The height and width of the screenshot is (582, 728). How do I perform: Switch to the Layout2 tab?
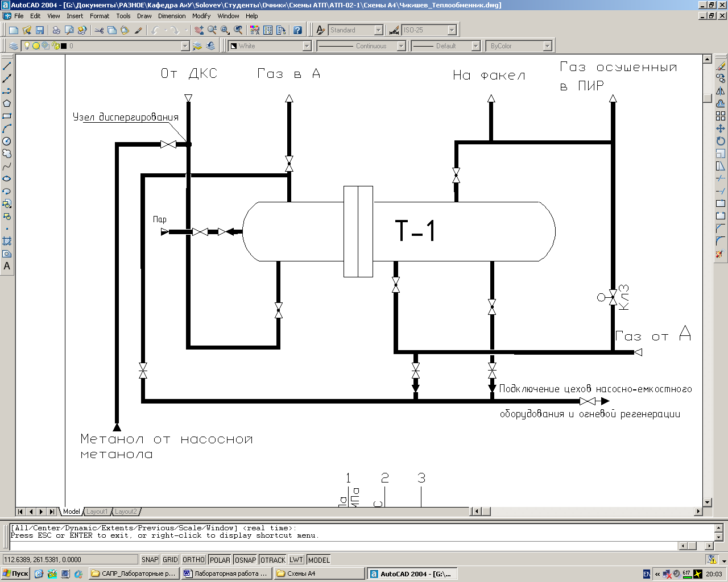coord(126,512)
